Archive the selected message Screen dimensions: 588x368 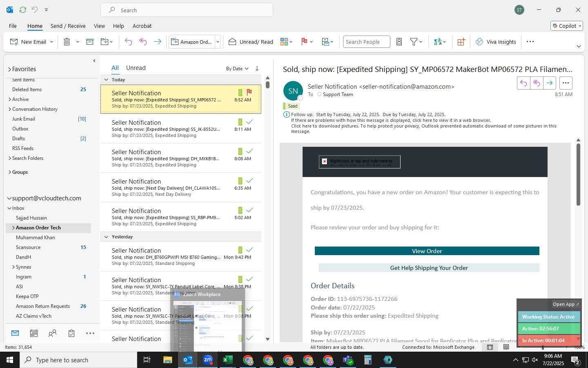[x=90, y=42]
